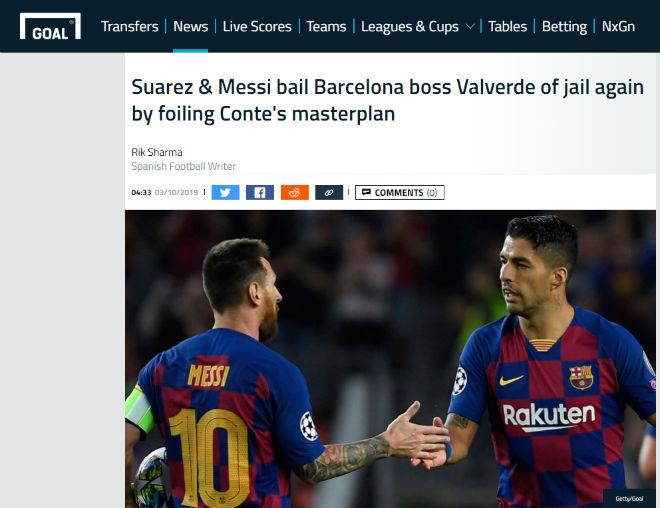
Task: Open the Teams section
Action: click(326, 27)
